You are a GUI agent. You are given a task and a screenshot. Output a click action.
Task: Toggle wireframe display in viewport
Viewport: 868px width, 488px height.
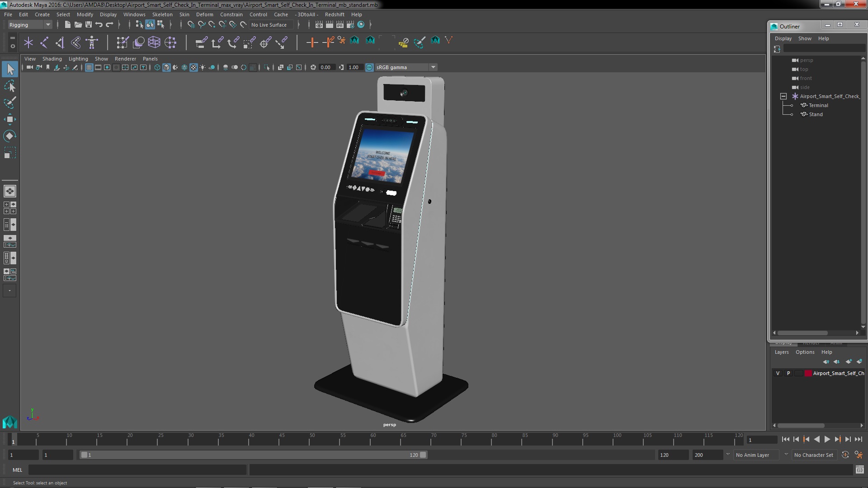point(157,67)
